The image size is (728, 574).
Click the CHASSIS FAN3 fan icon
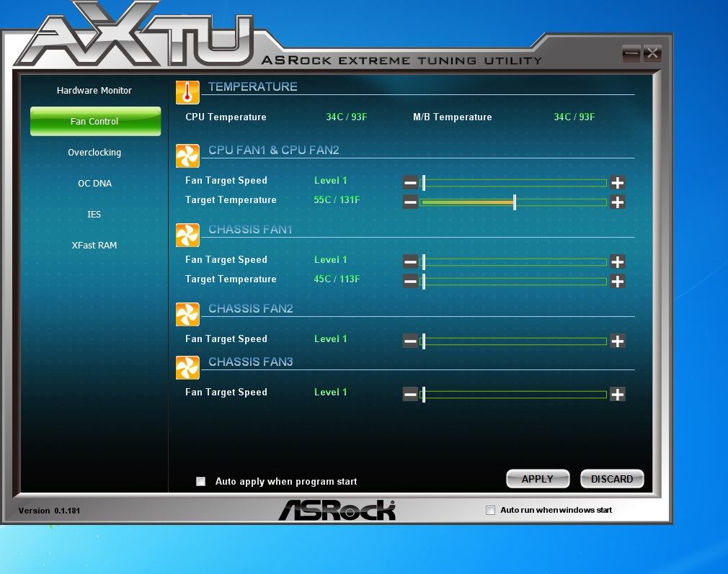(x=187, y=367)
